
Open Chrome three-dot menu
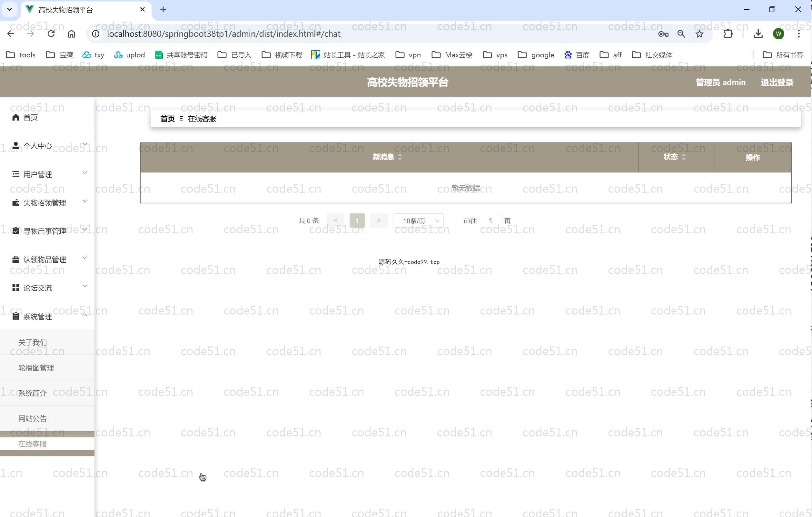pyautogui.click(x=798, y=34)
